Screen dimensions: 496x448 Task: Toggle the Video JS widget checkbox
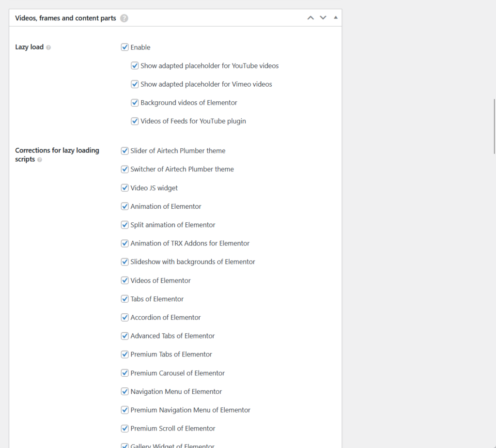pos(124,188)
